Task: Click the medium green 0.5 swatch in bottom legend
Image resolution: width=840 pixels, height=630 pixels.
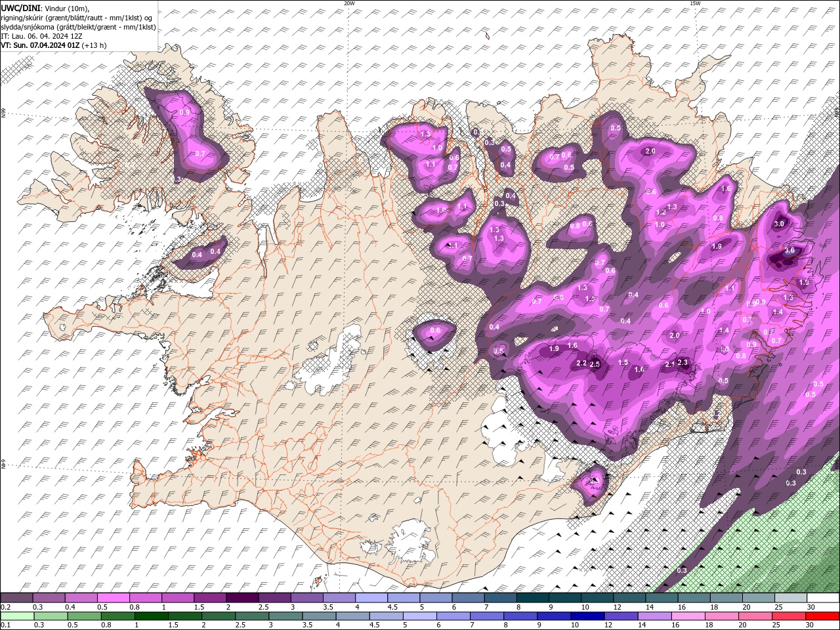Action: pyautogui.click(x=84, y=616)
